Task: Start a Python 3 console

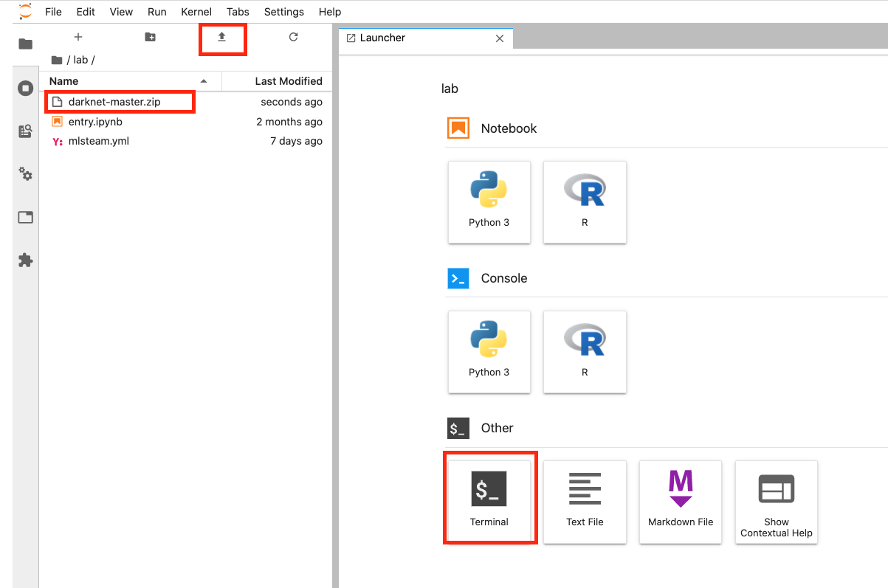Action: pyautogui.click(x=489, y=352)
